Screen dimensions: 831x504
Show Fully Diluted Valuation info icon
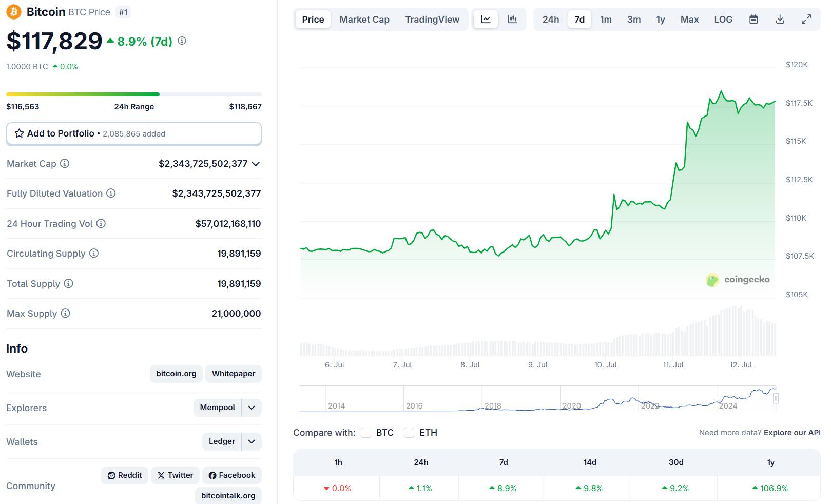(111, 193)
